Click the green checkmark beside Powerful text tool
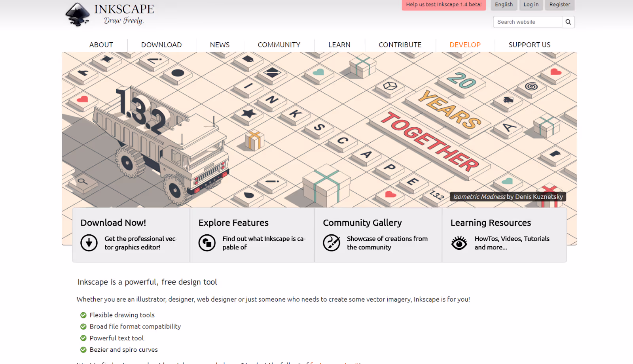The height and width of the screenshot is (364, 633). (x=83, y=338)
